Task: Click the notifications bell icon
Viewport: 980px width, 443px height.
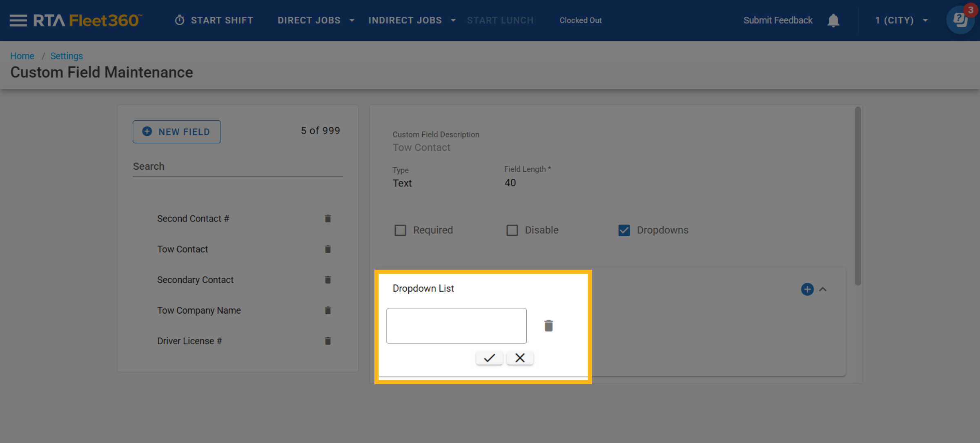Action: tap(833, 20)
